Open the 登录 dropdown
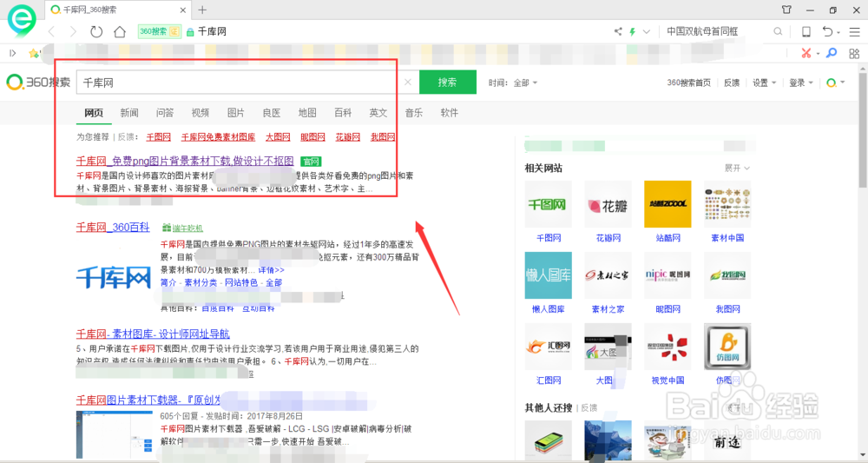868x463 pixels. click(801, 83)
